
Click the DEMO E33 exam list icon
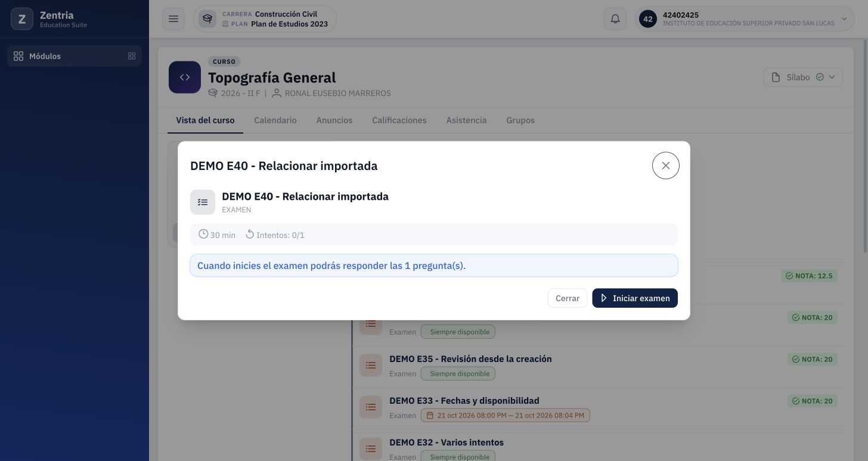click(371, 407)
